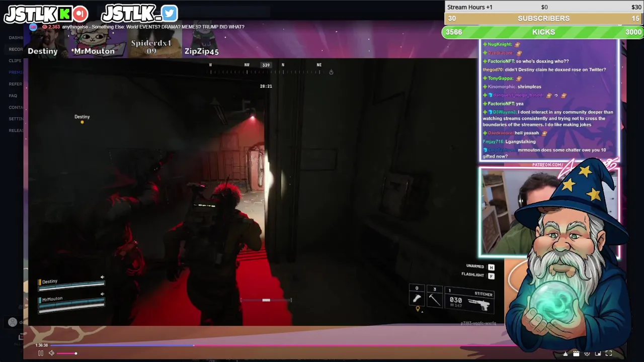The width and height of the screenshot is (644, 362).
Task: Click TonyGappa's chat username
Action: point(500,78)
